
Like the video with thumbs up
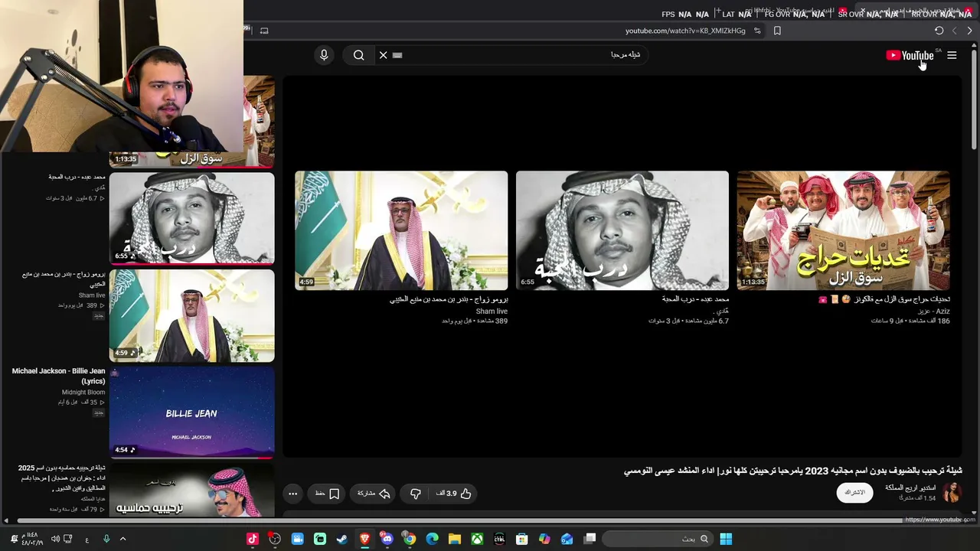(x=458, y=494)
